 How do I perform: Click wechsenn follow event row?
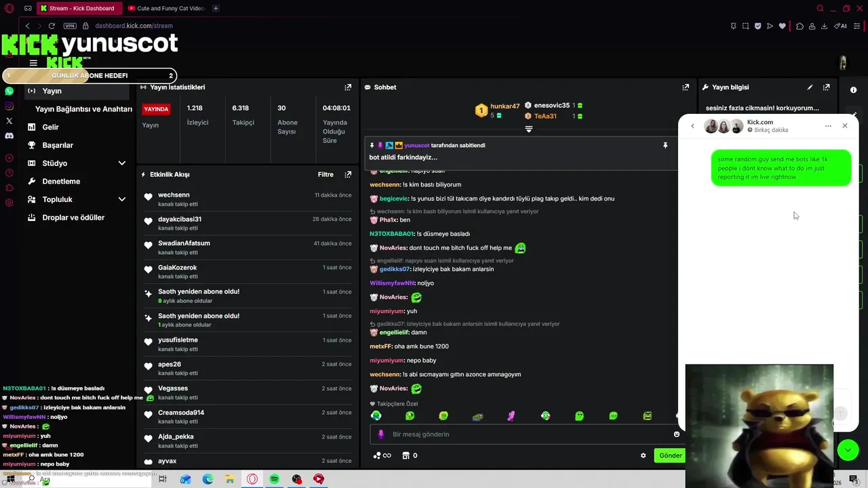click(248, 199)
